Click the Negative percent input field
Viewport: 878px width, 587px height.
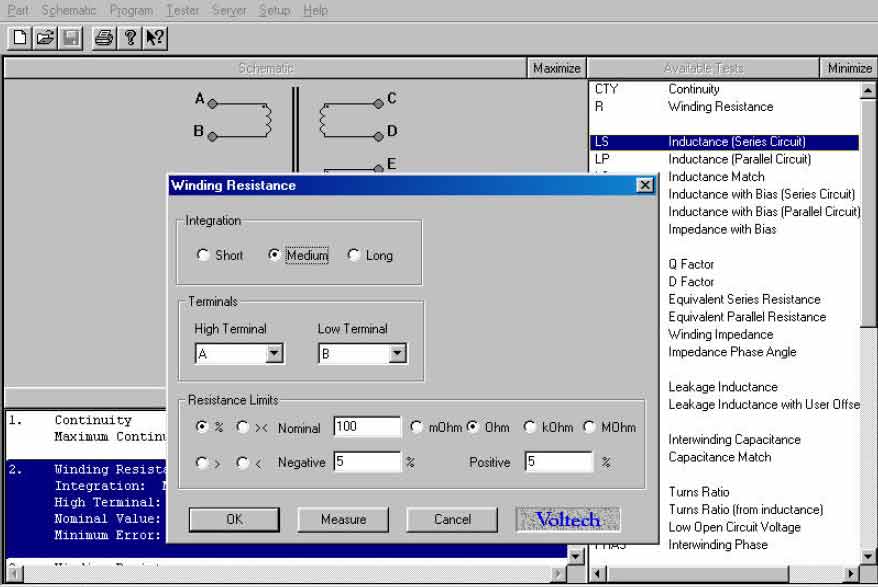pyautogui.click(x=367, y=462)
